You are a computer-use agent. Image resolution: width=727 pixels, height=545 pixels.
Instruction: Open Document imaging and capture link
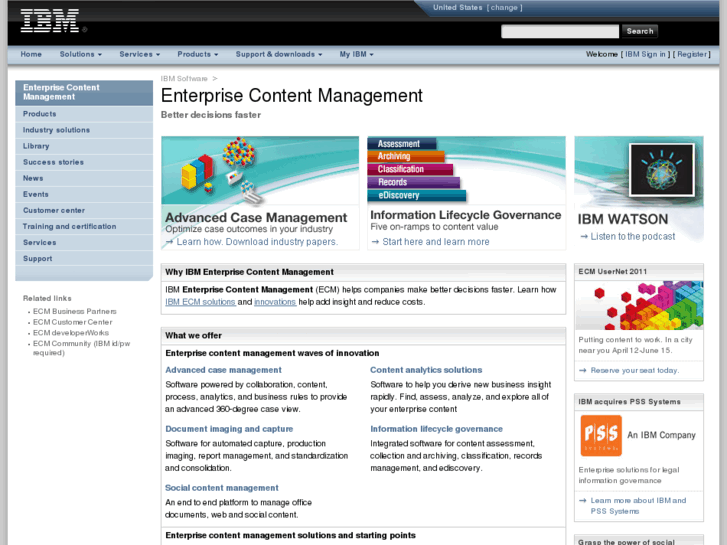(x=229, y=429)
